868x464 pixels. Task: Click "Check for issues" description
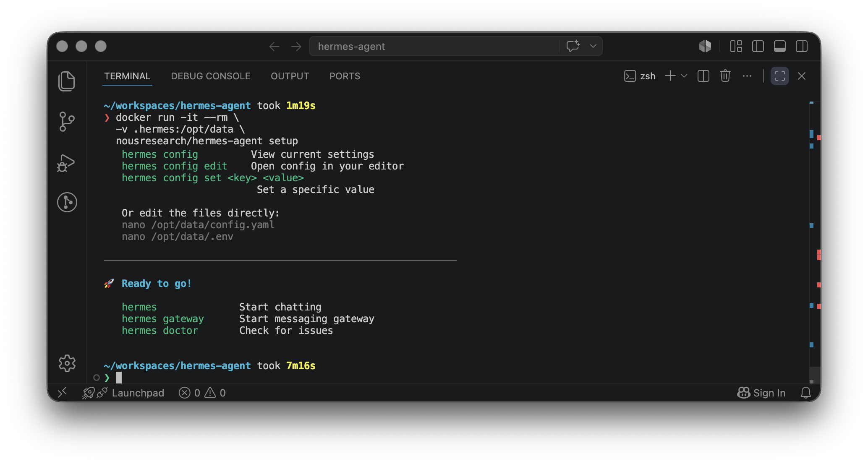click(286, 331)
